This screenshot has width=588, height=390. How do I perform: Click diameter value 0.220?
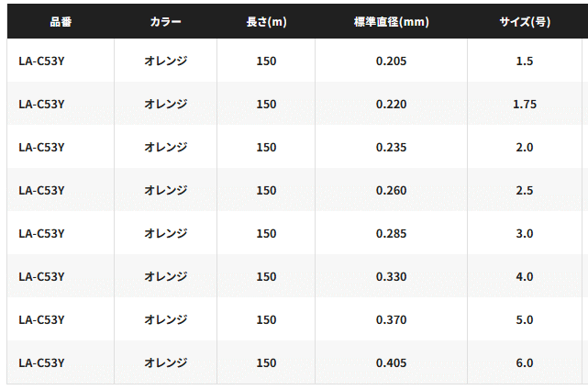point(391,105)
